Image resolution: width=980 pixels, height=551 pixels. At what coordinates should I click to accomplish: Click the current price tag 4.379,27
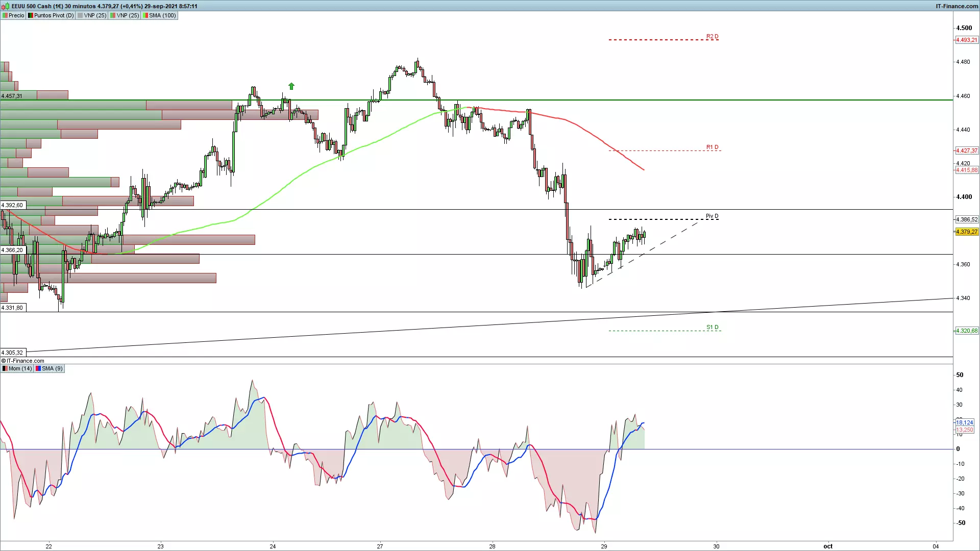pos(967,232)
